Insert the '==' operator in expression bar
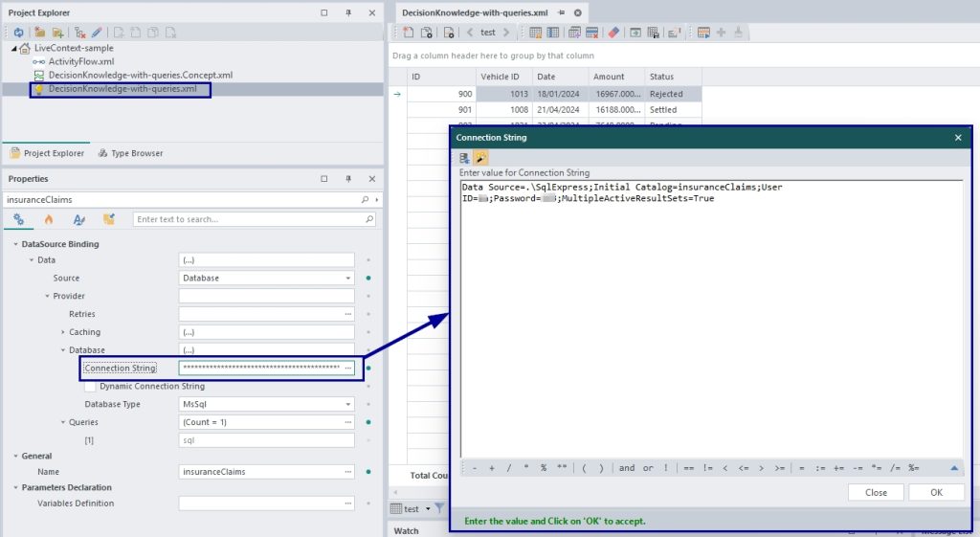 (x=689, y=468)
